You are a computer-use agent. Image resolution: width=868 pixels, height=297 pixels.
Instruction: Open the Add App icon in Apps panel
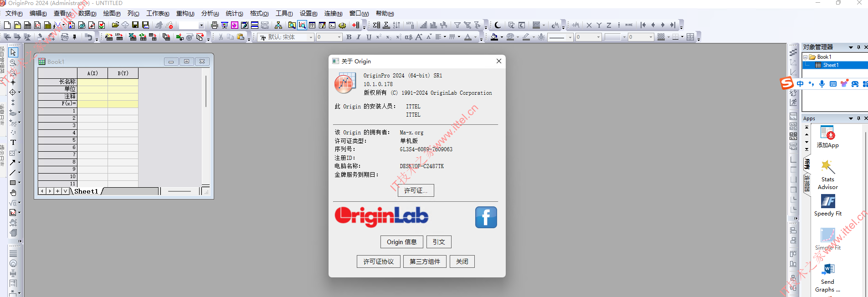click(x=827, y=137)
